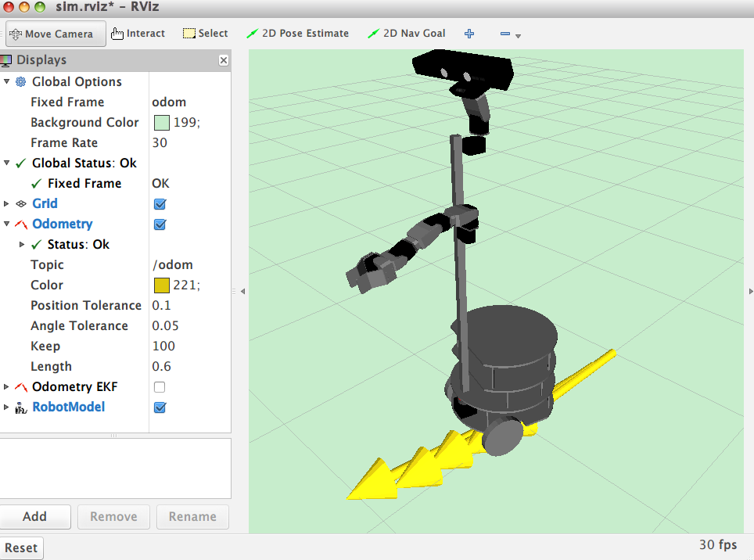Click the Background Color swatch
This screenshot has width=754, height=560.
(x=162, y=123)
